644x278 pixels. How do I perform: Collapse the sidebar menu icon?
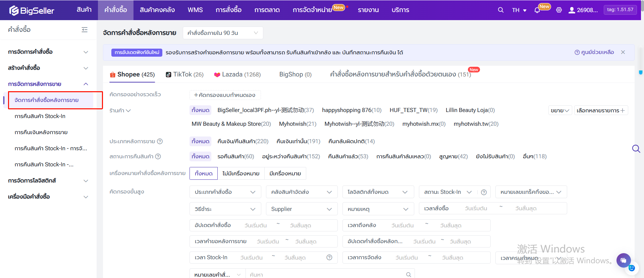(x=85, y=30)
